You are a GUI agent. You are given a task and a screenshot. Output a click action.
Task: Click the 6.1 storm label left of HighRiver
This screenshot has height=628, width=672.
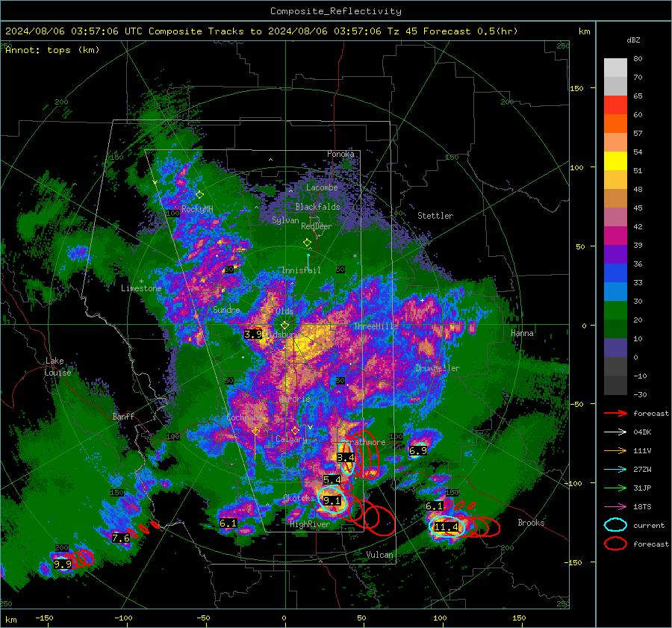[228, 523]
